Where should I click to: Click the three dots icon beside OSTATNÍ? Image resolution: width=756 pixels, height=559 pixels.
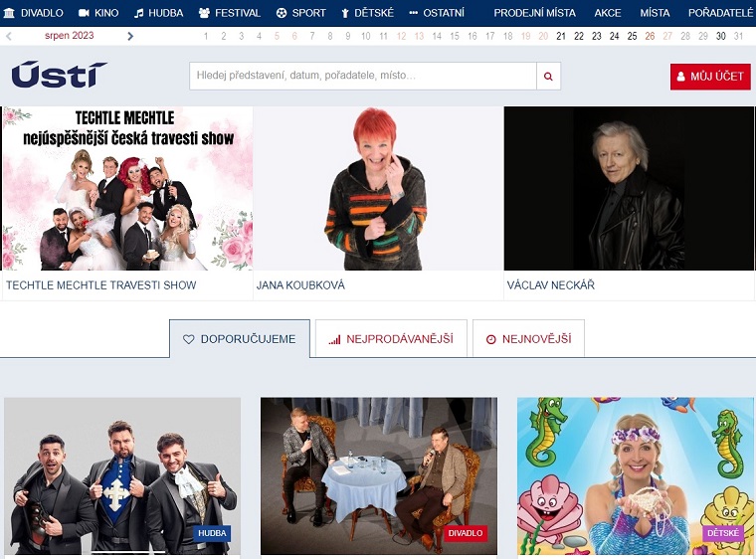pyautogui.click(x=413, y=13)
